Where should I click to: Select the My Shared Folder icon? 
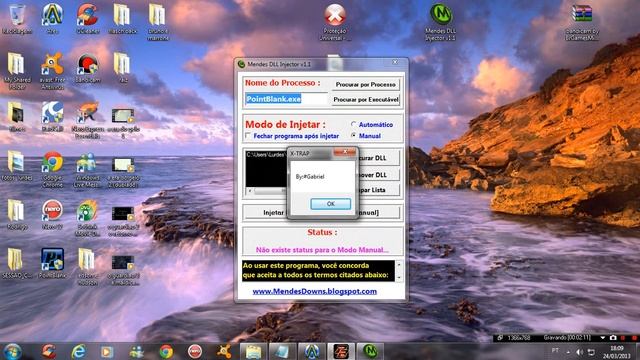[16, 71]
